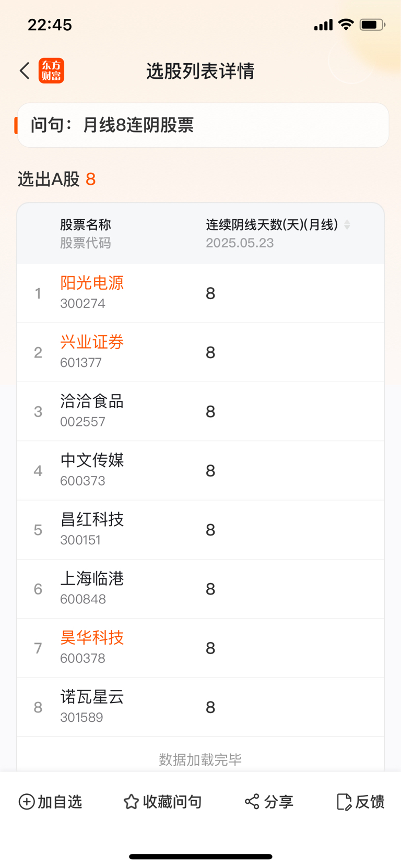The width and height of the screenshot is (401, 868).
Task: Open 昊华科技 600378 stock row
Action: [200, 648]
